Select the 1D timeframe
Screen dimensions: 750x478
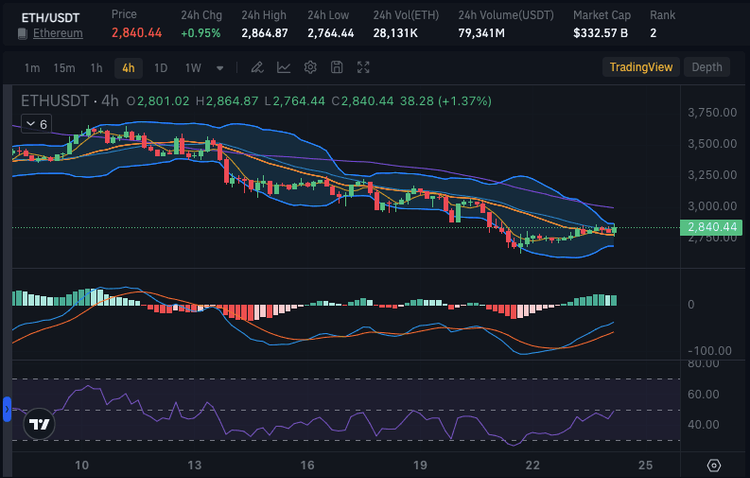(x=160, y=68)
